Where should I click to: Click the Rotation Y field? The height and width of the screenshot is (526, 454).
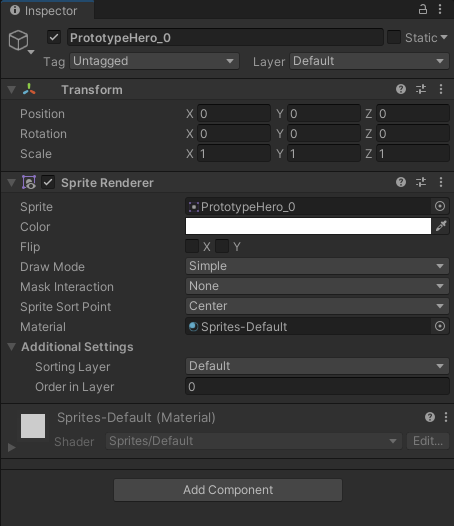[x=324, y=134]
